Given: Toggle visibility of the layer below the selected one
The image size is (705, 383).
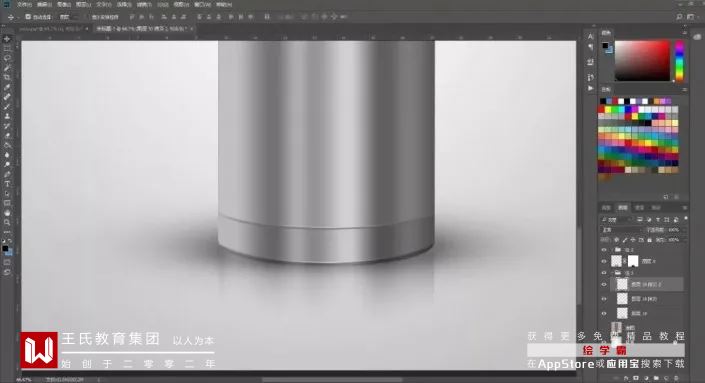Looking at the screenshot, I should 604,298.
